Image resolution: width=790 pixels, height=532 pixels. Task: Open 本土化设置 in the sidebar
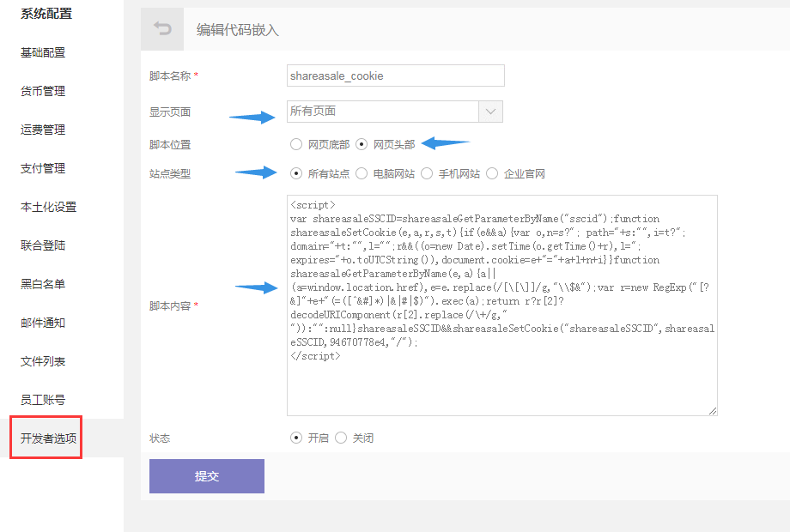(x=48, y=207)
